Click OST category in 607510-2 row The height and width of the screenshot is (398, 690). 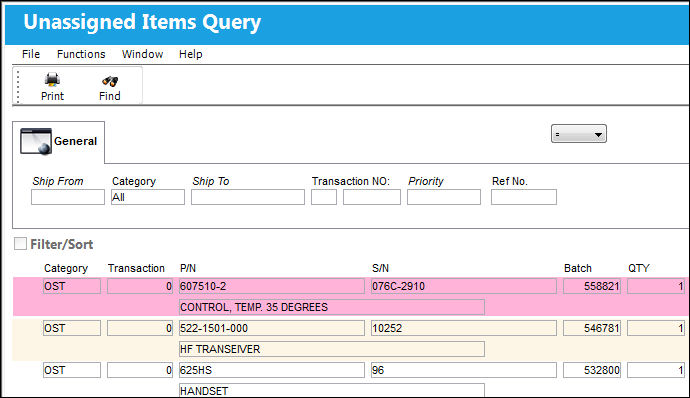72,286
